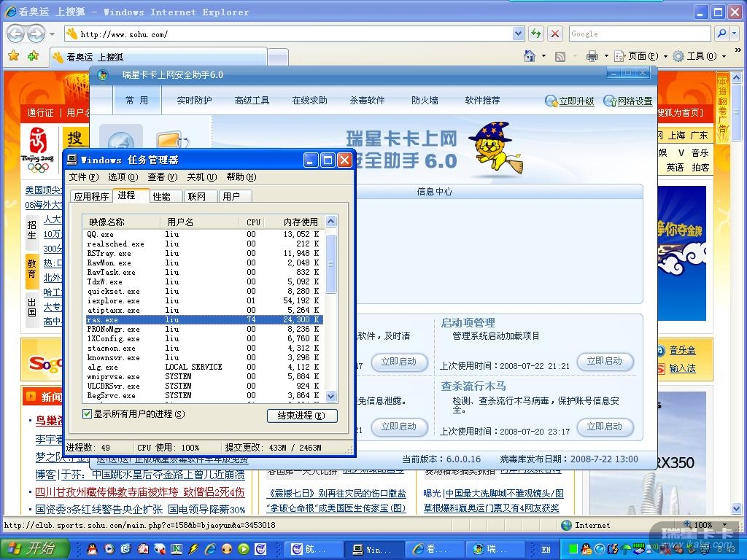Select the iexplore.exe process row
Image resolution: width=747 pixels, height=560 pixels.
[x=204, y=300]
